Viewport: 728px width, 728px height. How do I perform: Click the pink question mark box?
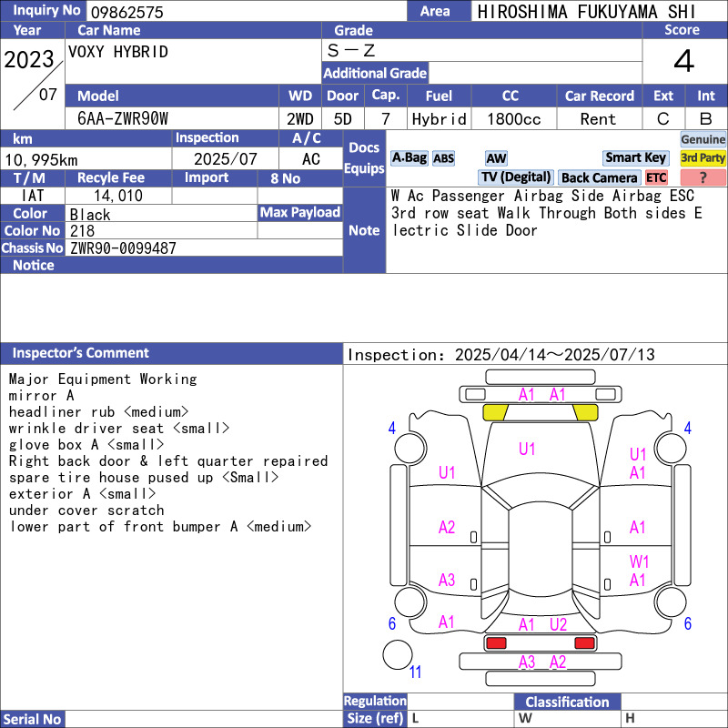[x=703, y=177]
